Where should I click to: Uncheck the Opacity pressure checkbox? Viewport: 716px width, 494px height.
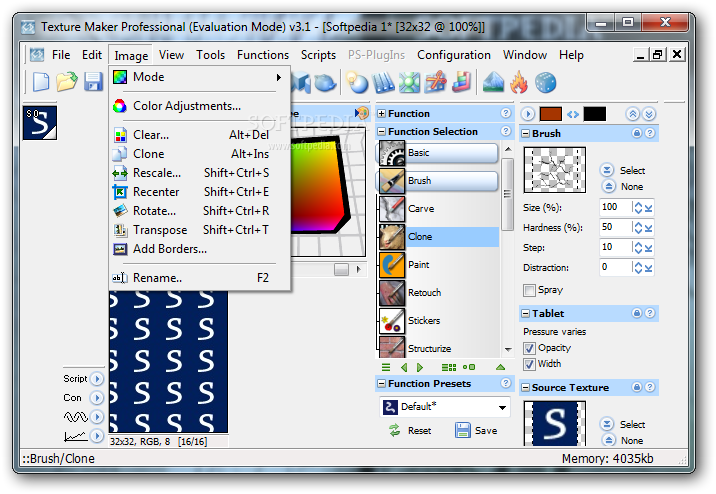529,348
